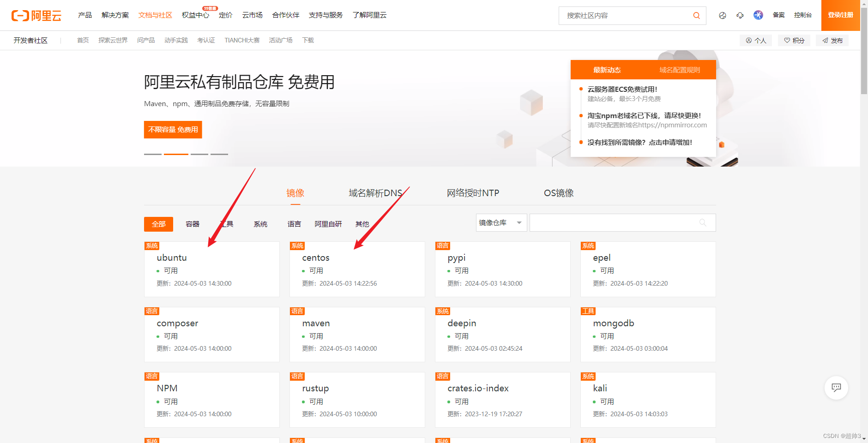The width and height of the screenshot is (868, 443).
Task: Open the ubuntu mirror card
Action: tap(212, 269)
